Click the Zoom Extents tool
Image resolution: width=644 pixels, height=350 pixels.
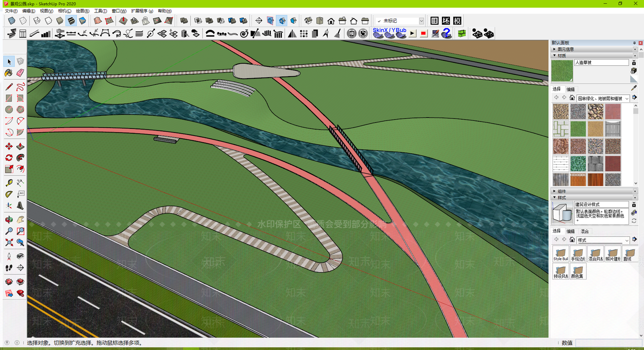click(9, 242)
